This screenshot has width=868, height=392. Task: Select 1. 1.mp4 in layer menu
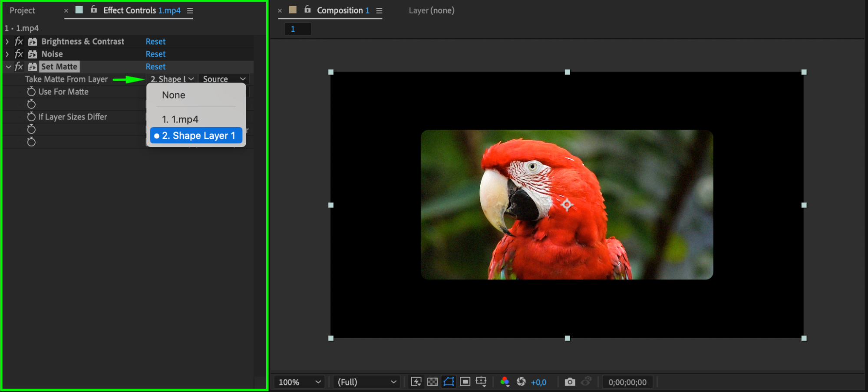click(x=180, y=119)
